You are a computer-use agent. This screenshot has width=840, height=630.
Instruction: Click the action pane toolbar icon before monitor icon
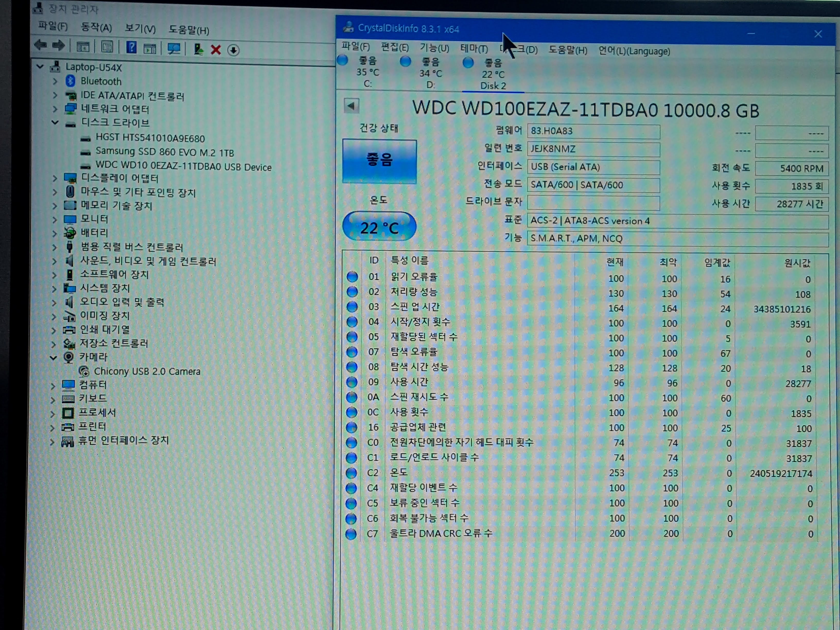pyautogui.click(x=150, y=48)
